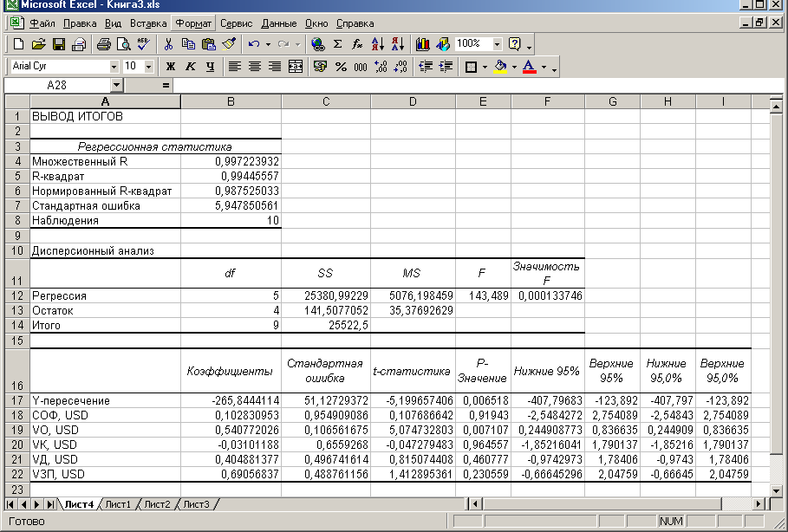Click the AutoSum sigma icon

(337, 43)
